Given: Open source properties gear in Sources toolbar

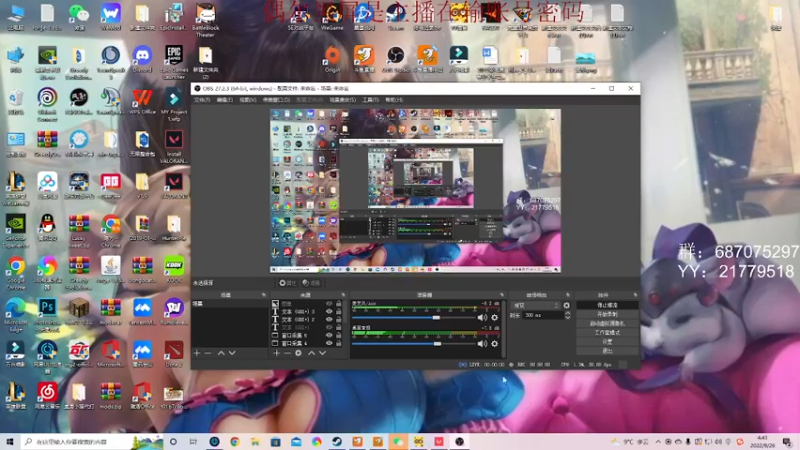Looking at the screenshot, I should click(298, 353).
